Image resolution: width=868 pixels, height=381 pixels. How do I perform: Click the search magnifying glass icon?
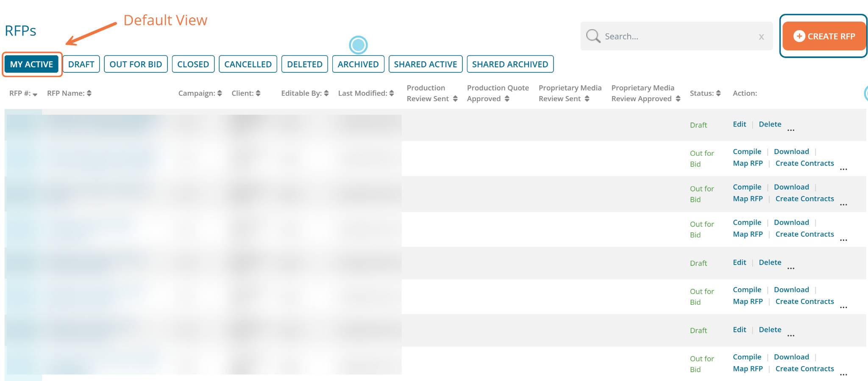pos(593,36)
